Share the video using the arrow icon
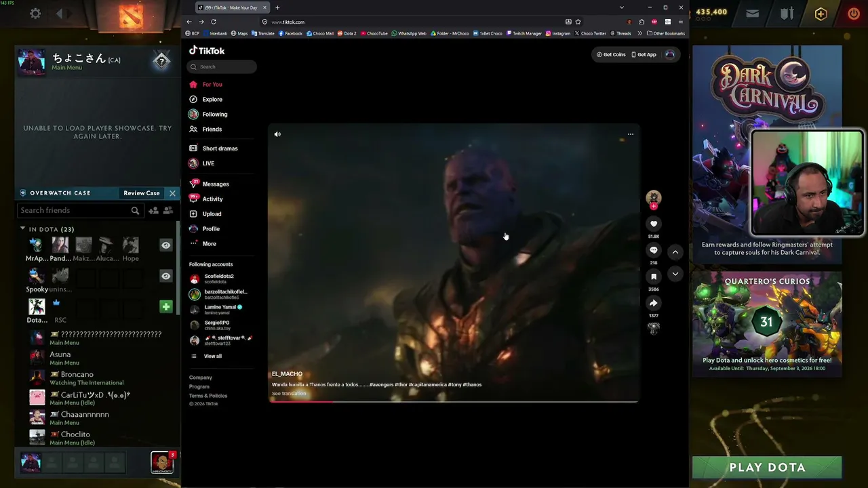 coord(654,303)
